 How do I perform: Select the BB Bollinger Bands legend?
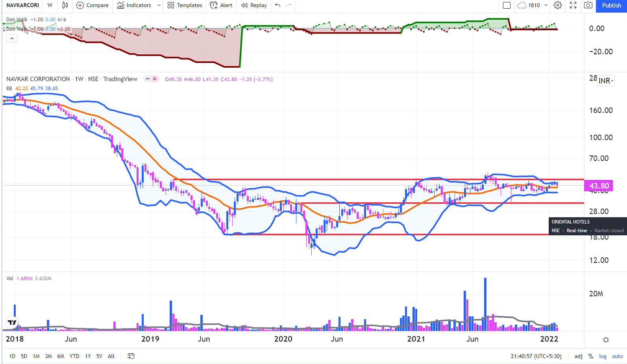[x=9, y=89]
